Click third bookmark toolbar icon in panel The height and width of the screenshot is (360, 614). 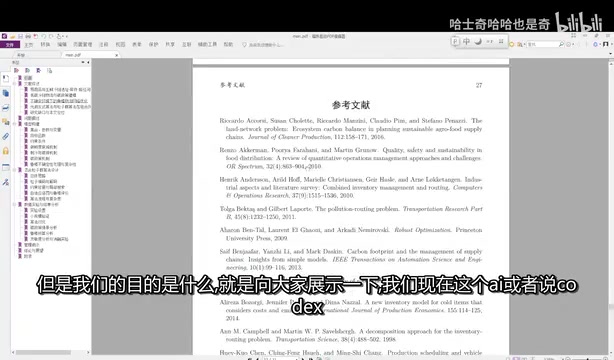38,71
